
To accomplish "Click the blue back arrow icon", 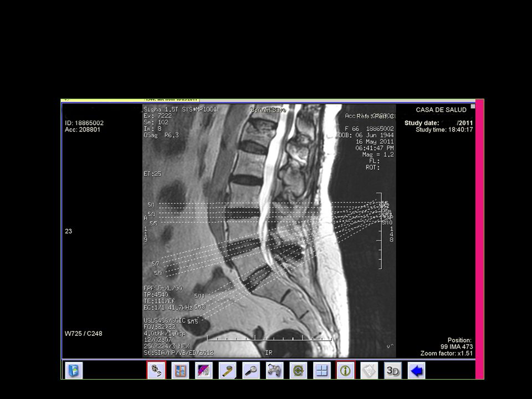I will pyautogui.click(x=416, y=371).
